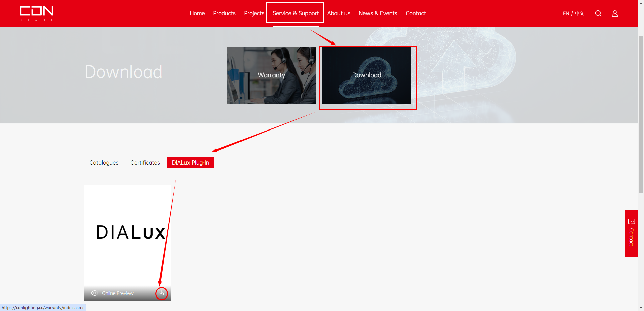Click the DIALux download icon

(x=161, y=293)
